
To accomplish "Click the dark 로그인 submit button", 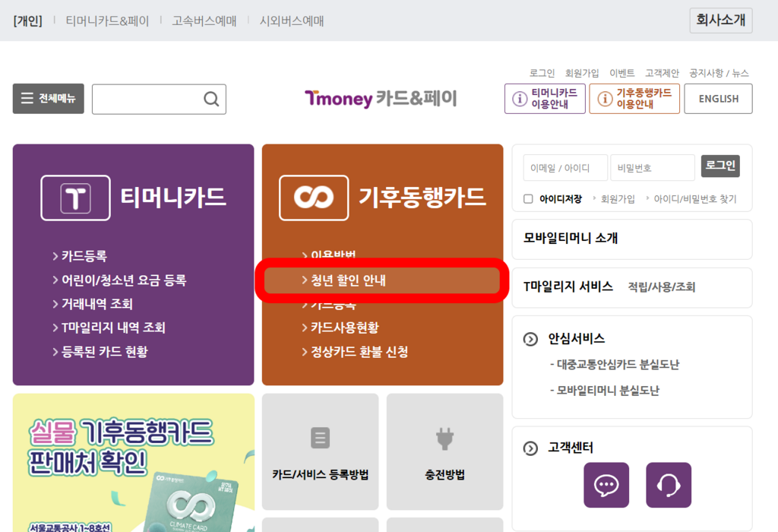I will tap(720, 166).
